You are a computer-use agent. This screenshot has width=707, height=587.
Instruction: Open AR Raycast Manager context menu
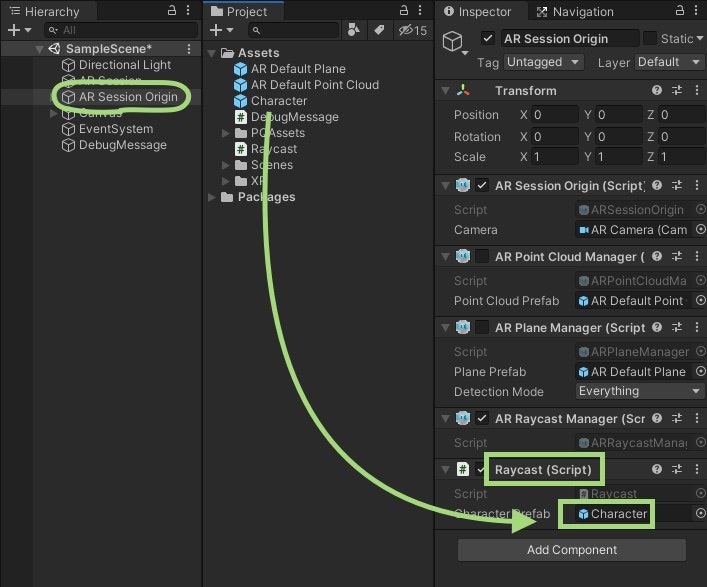tap(697, 418)
